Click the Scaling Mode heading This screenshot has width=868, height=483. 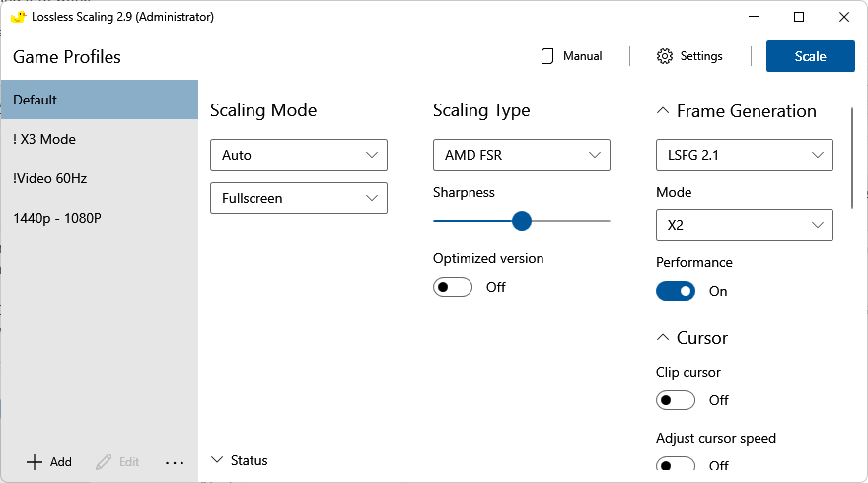pos(263,110)
